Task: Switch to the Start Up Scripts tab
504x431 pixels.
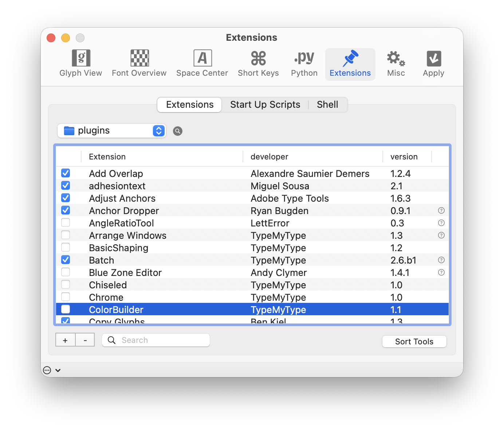Action: point(265,105)
